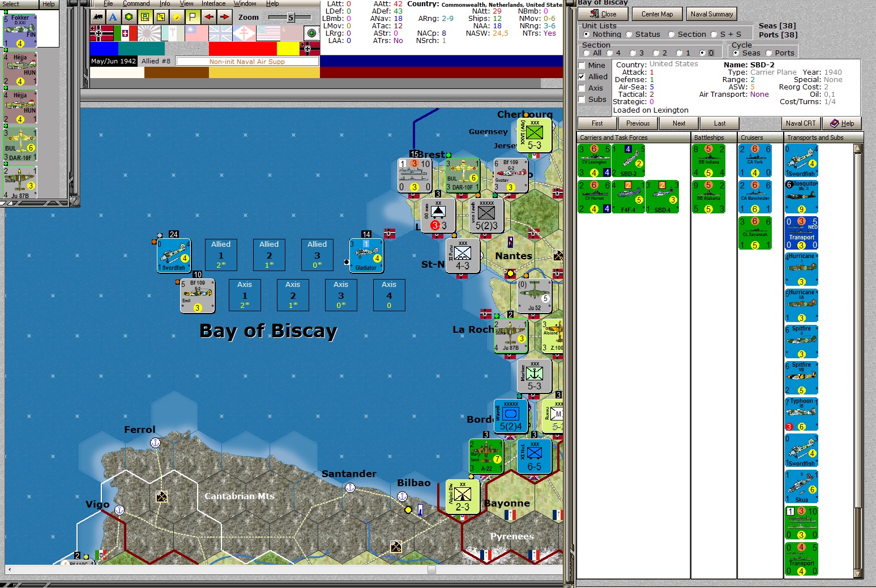Enable the Subs checkbox
Image resolution: width=876 pixels, height=588 pixels.
(x=582, y=99)
